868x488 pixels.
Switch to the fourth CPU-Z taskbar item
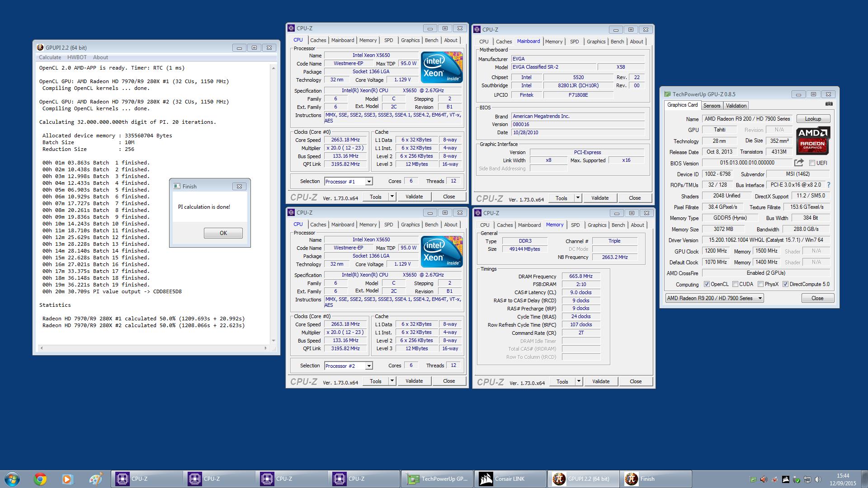(364, 479)
